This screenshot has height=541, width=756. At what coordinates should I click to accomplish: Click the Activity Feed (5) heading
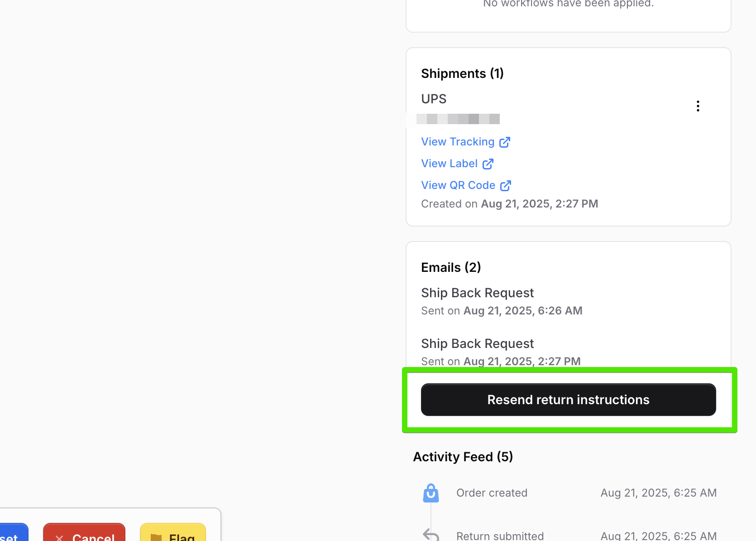(x=463, y=457)
